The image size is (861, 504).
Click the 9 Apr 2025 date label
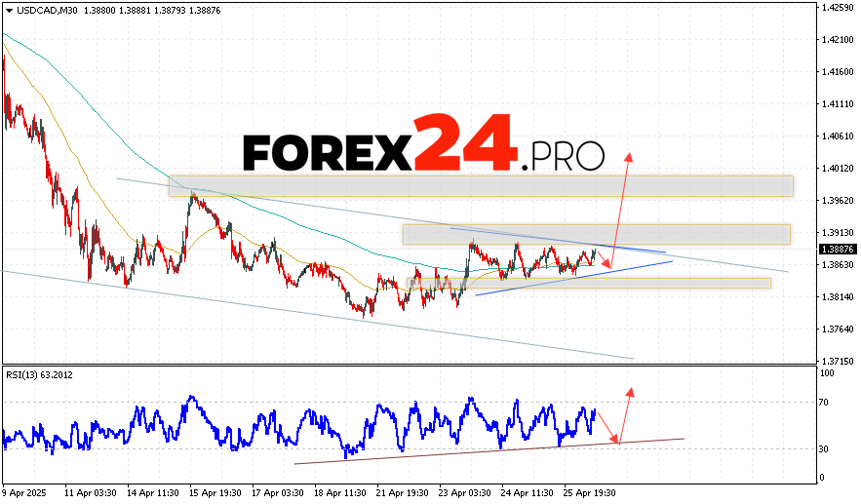24,493
